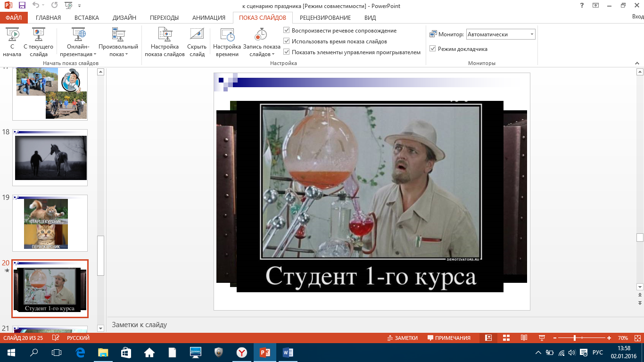Click the zoom out minus button
Screen dimensions: 644x362
pyautogui.click(x=555, y=338)
